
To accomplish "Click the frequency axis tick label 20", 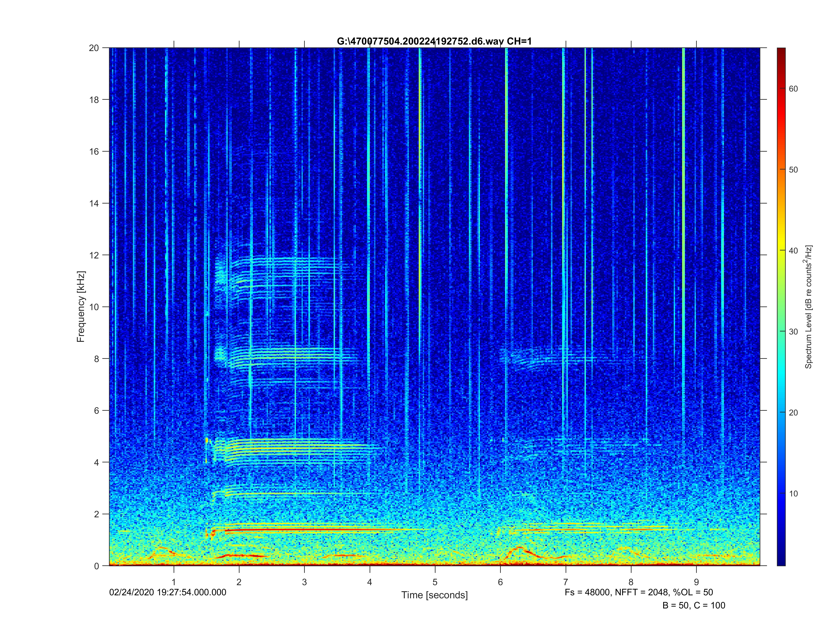I will (94, 48).
